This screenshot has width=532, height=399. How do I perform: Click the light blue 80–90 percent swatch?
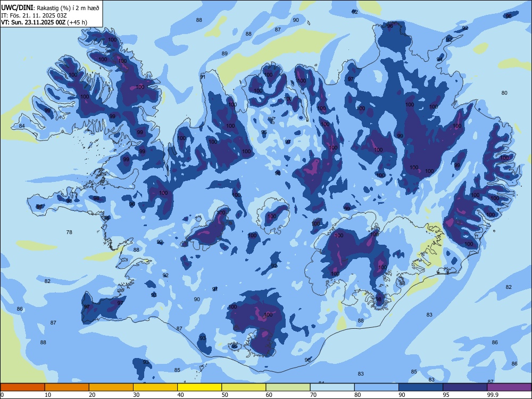point(377,387)
